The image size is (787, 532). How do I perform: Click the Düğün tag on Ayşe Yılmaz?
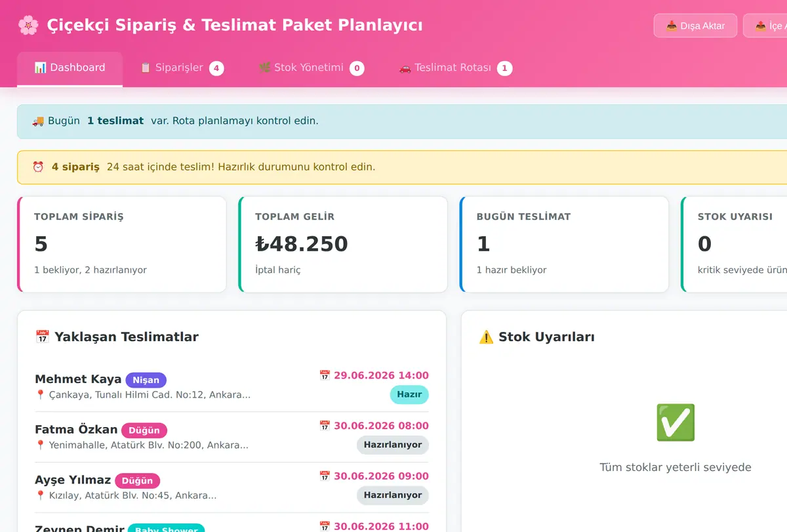(137, 481)
